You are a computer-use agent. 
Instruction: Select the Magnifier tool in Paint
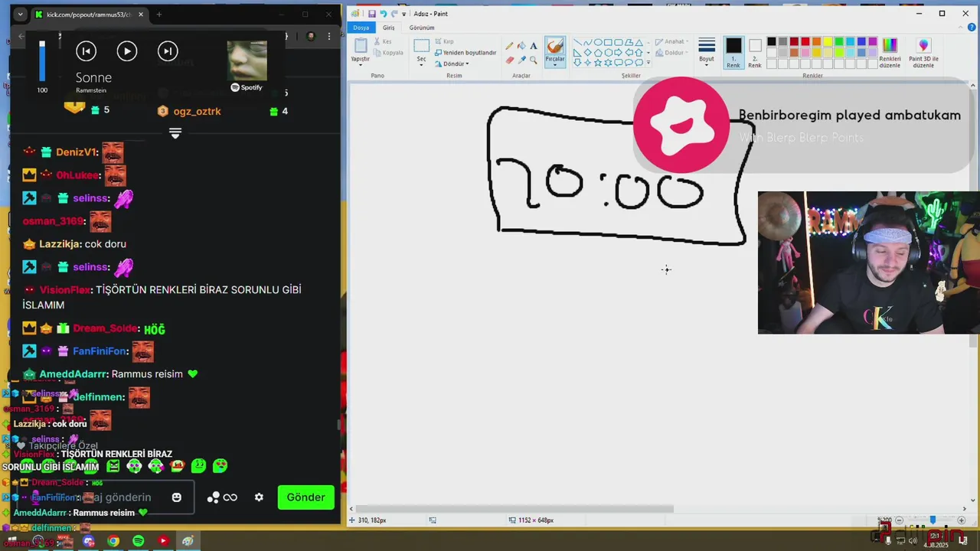534,60
